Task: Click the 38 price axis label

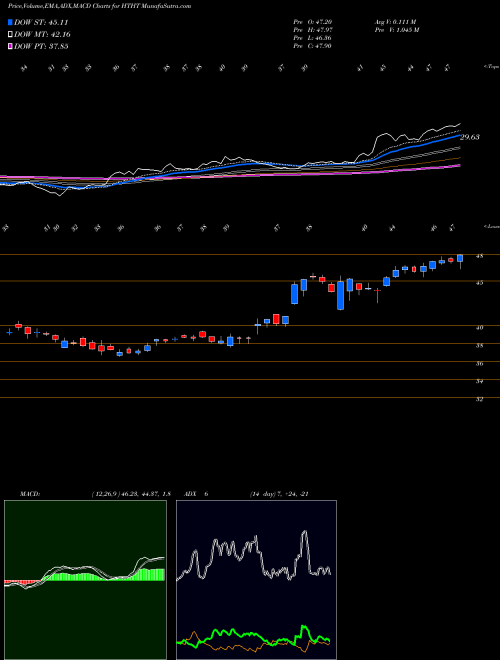Action: tap(479, 346)
